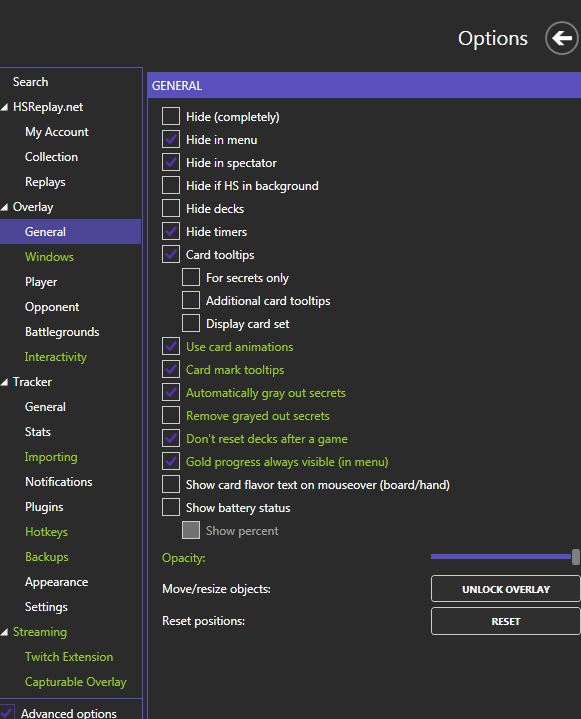Image resolution: width=581 pixels, height=719 pixels.
Task: Disable Automatically gray out secrets
Action: point(171,392)
